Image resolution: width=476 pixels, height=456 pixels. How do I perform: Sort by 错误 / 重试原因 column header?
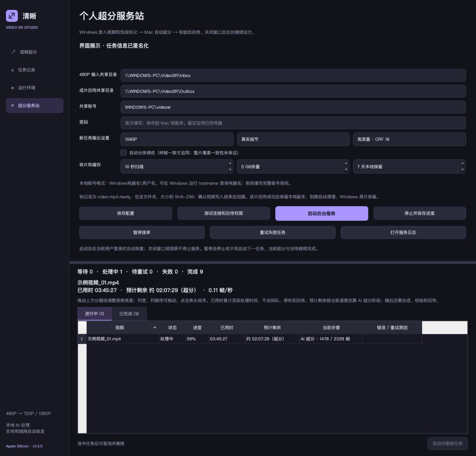pyautogui.click(x=392, y=328)
